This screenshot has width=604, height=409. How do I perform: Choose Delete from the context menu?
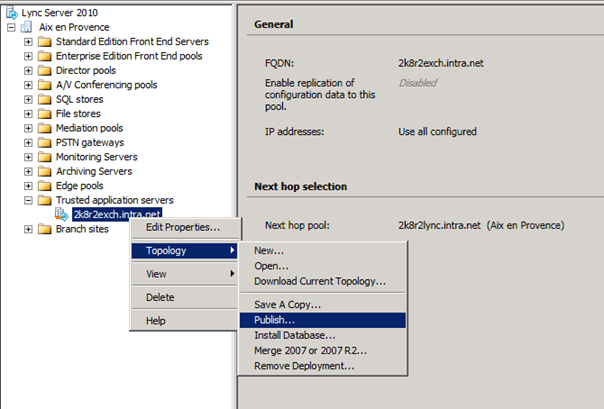[160, 297]
